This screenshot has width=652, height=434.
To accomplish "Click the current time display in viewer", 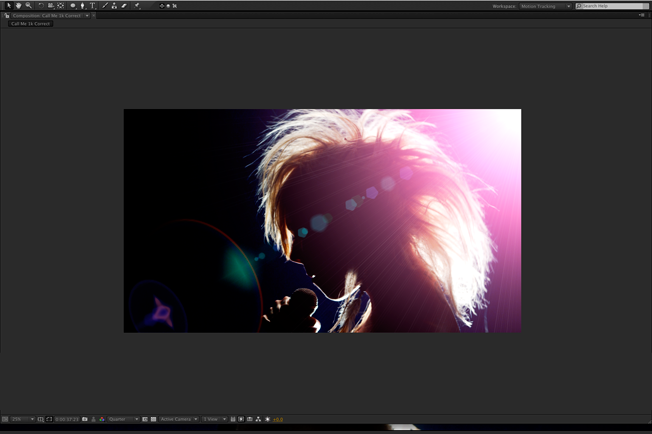I will [x=66, y=419].
